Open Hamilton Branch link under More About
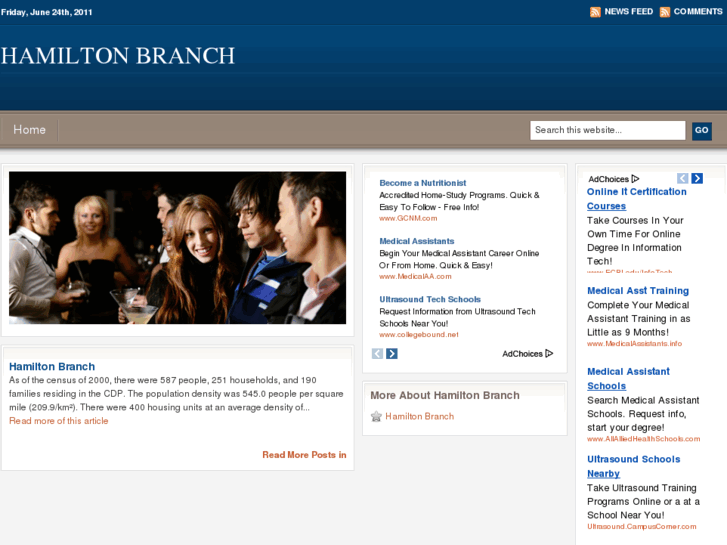This screenshot has height=545, width=727. (x=420, y=417)
